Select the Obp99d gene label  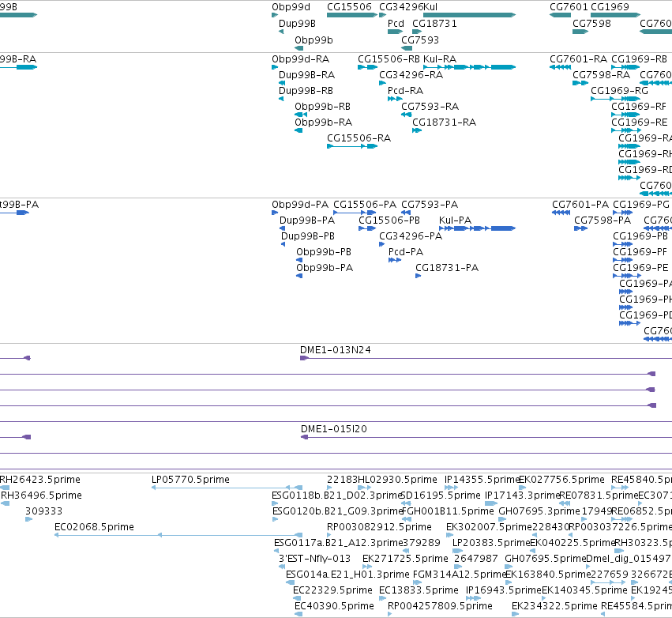click(x=291, y=7)
